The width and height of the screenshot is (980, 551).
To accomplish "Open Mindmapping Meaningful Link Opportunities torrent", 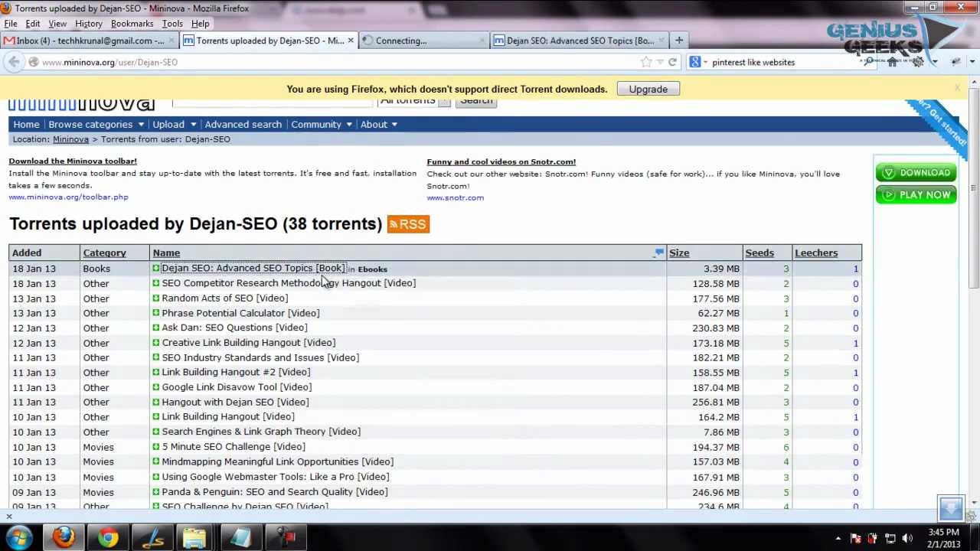I will click(278, 461).
